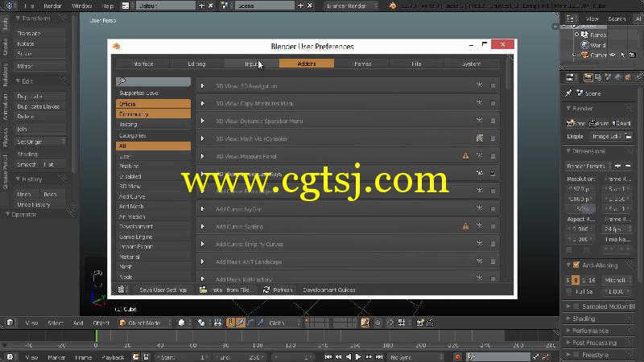The image size is (644, 362).
Task: Click the OpenGL render animation clapper icon
Action: click(430, 323)
